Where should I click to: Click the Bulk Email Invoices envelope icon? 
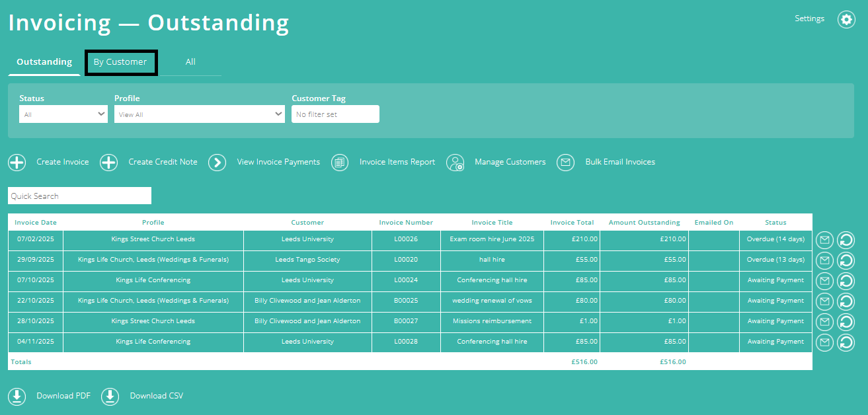565,162
